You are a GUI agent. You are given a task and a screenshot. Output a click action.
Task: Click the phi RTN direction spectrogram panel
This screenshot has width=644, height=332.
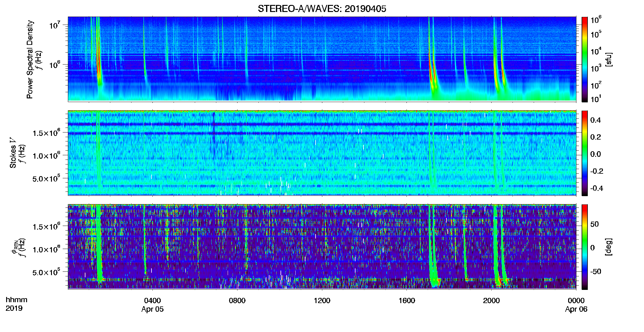click(x=322, y=247)
